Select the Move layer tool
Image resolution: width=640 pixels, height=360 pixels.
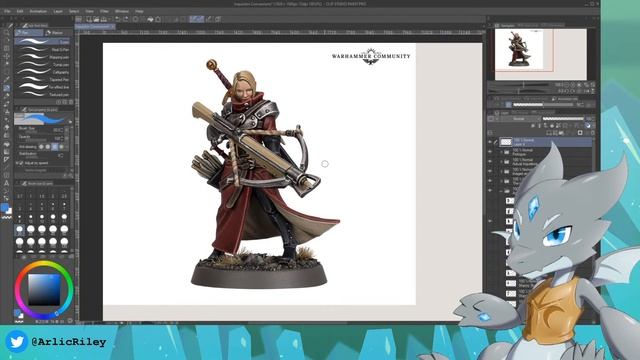pos(7,56)
